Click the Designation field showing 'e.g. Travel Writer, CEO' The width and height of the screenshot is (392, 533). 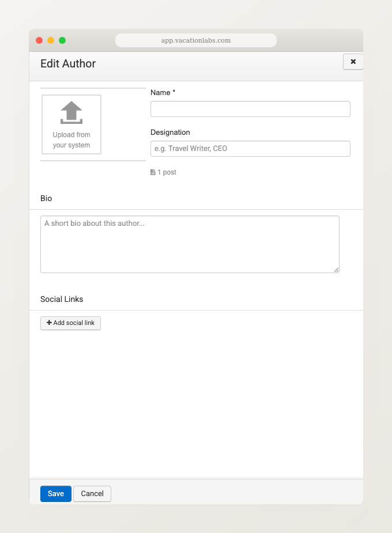click(250, 148)
